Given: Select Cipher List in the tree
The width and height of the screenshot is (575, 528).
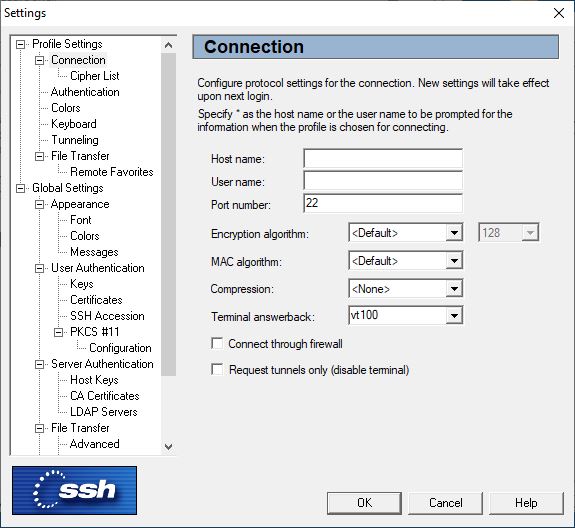Looking at the screenshot, I should click(95, 76).
